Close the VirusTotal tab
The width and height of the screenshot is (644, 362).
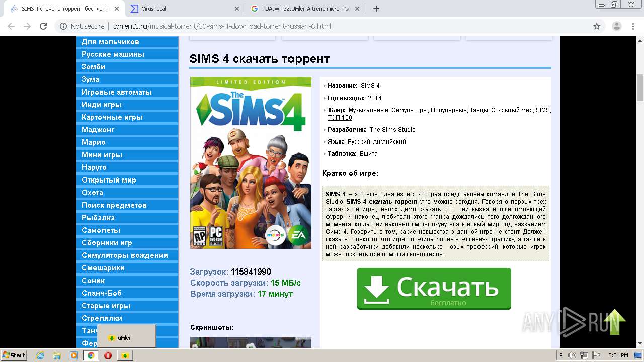click(x=237, y=9)
